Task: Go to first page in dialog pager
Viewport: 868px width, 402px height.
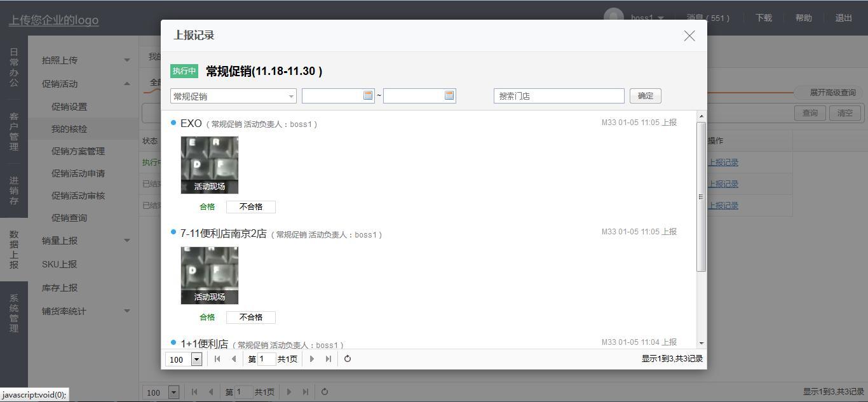Action: pyautogui.click(x=217, y=359)
